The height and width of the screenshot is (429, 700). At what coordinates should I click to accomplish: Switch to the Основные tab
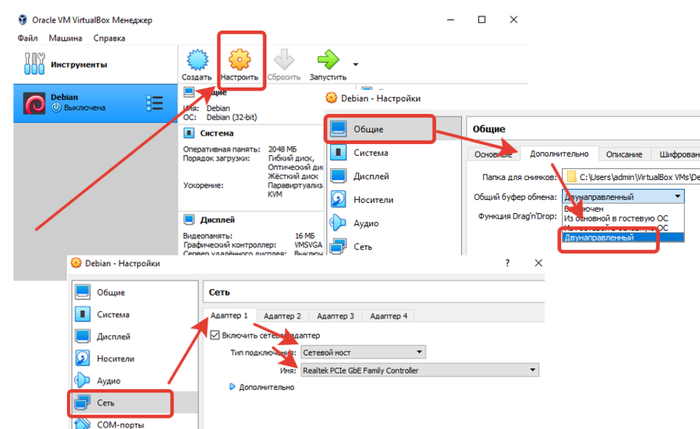point(493,154)
